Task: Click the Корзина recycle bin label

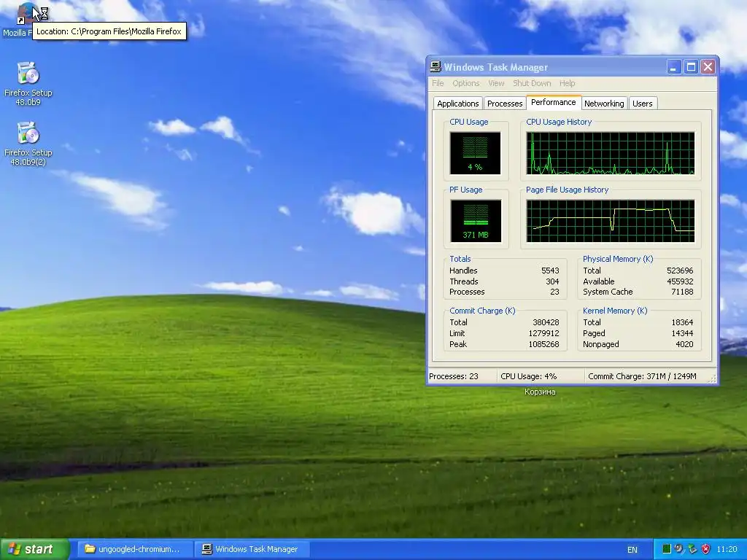Action: pyautogui.click(x=540, y=392)
